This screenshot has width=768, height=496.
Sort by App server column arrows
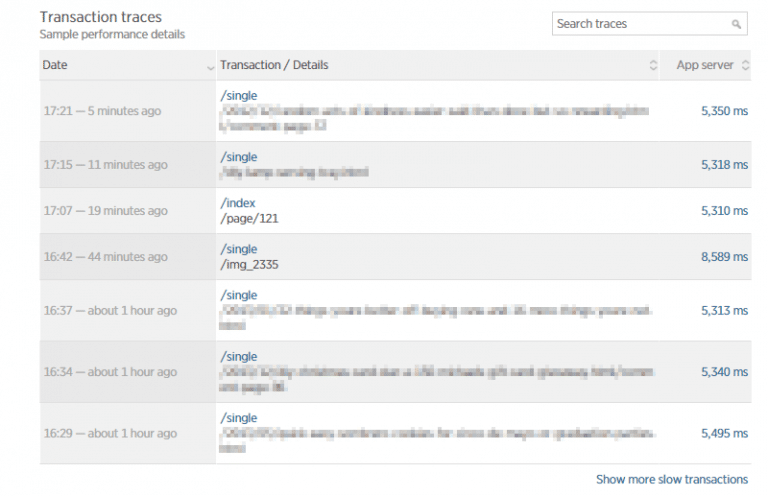click(743, 66)
